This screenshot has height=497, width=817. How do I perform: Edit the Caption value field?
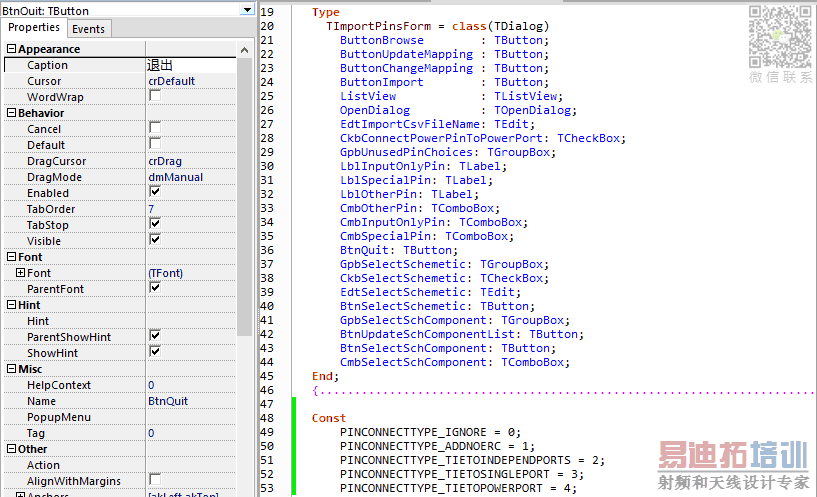pos(191,65)
